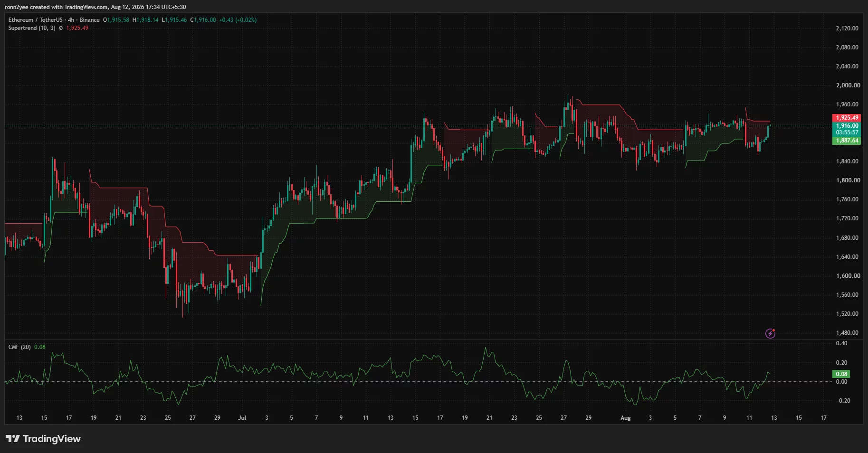868x453 pixels.
Task: Click the 1,960.00 price axis label
Action: 847,104
